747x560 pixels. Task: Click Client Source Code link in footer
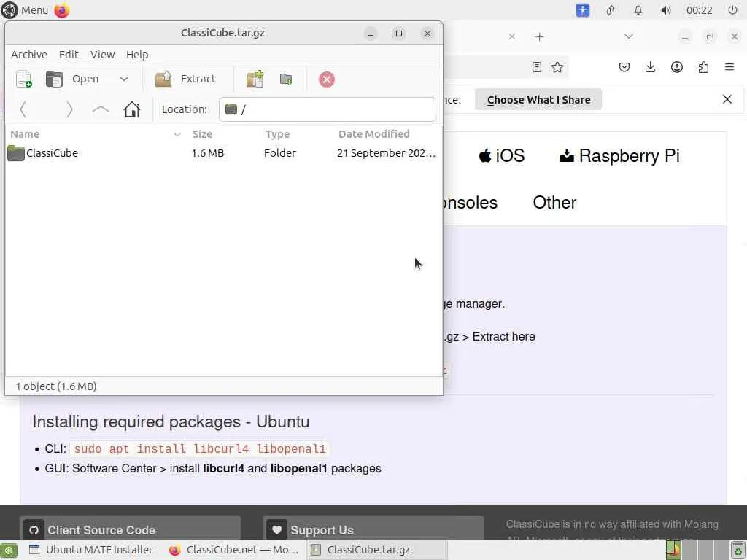coord(131,530)
